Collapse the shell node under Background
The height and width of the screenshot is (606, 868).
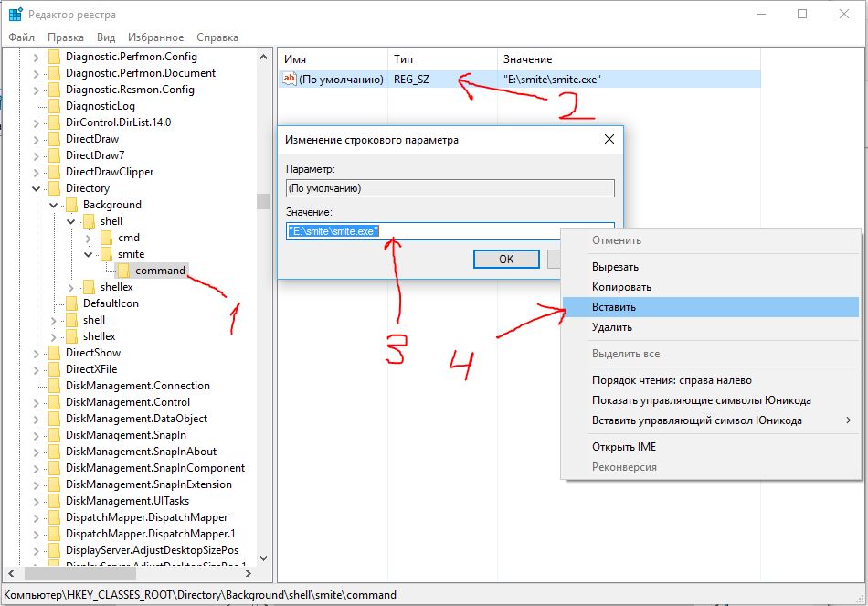click(x=71, y=221)
